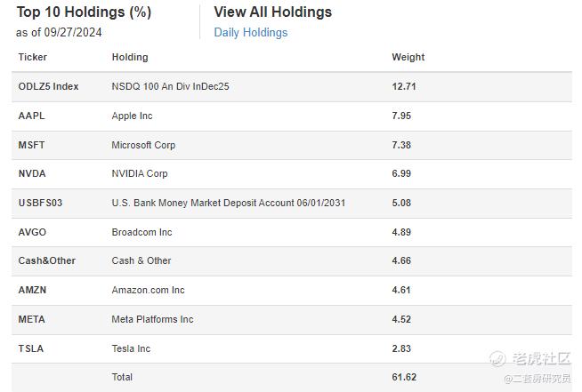Screen dimensions: 582x392
Task: Click the Top 10 Holdings title
Action: [84, 12]
